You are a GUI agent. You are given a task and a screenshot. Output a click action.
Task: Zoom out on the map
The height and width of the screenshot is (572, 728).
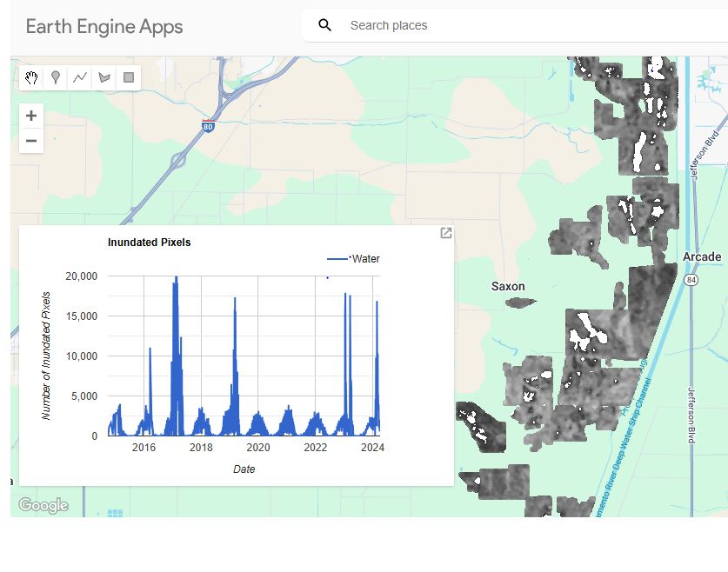pyautogui.click(x=31, y=141)
